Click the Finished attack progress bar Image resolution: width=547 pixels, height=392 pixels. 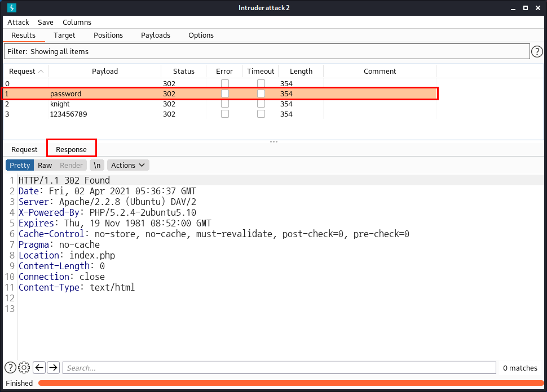click(x=291, y=383)
